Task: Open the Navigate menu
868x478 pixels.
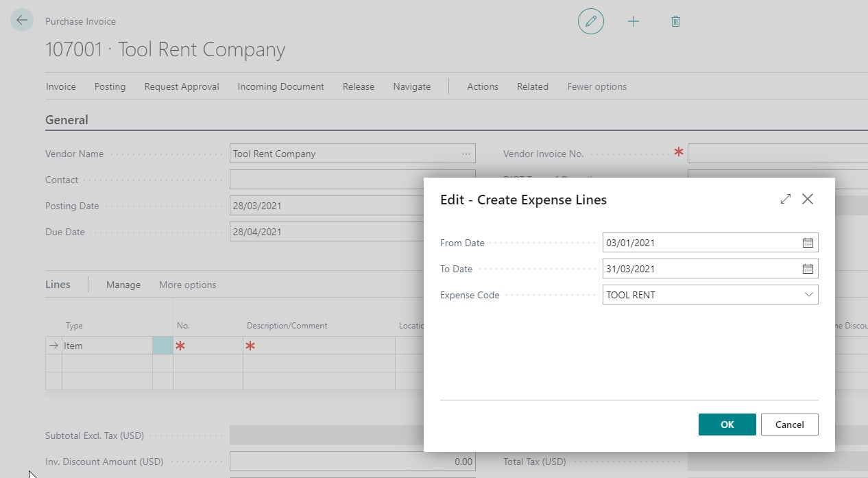Action: [412, 86]
